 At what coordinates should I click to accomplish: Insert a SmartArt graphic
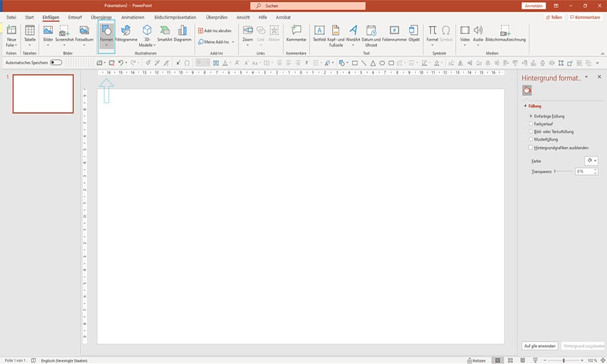(x=164, y=33)
